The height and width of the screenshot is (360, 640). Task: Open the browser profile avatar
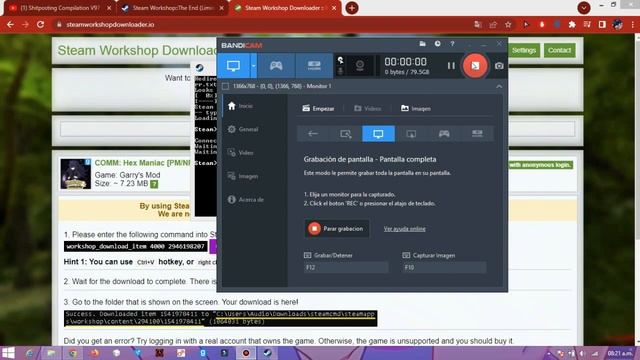pos(618,24)
